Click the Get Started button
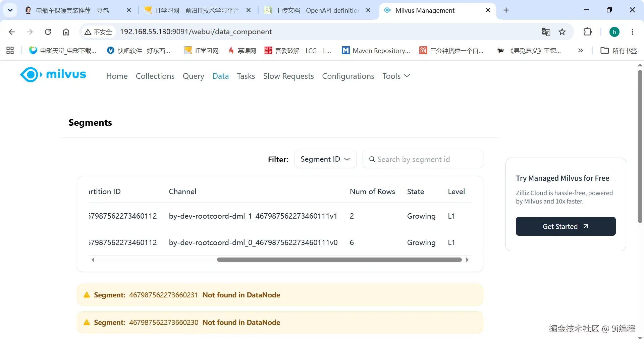The image size is (644, 342). click(566, 226)
